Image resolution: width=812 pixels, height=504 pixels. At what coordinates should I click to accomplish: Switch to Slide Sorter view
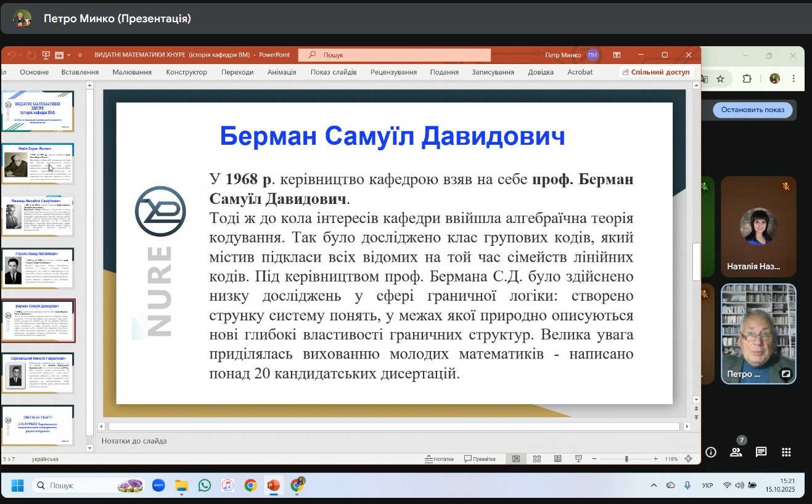tap(537, 459)
